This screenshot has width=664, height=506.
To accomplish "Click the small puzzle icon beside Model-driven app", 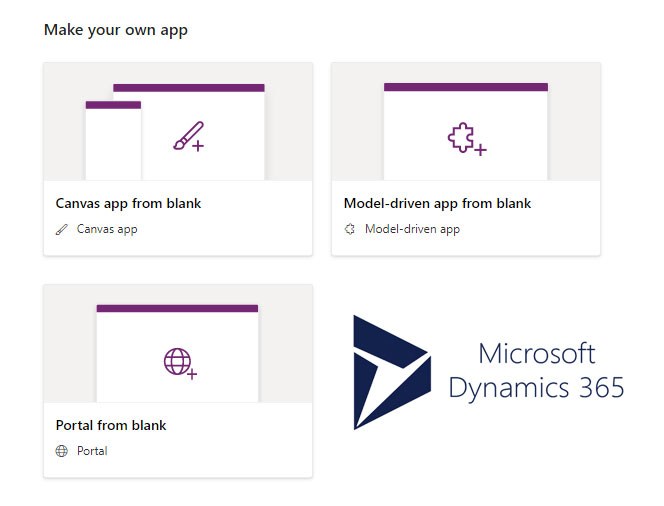I will (350, 229).
